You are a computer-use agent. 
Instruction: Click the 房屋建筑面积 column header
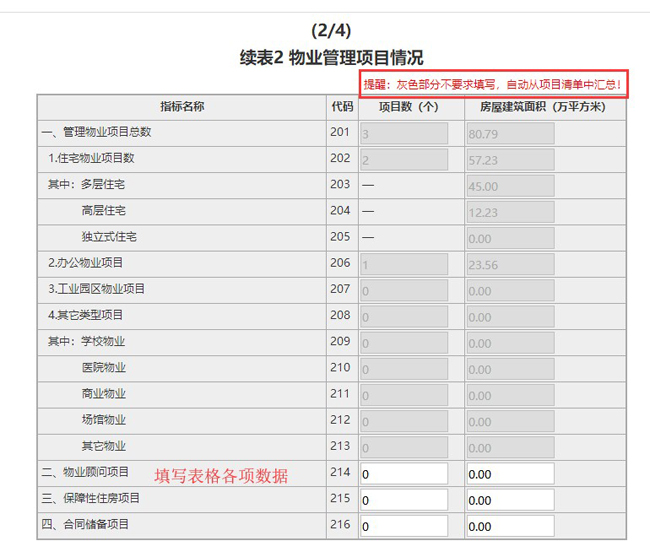coord(543,106)
